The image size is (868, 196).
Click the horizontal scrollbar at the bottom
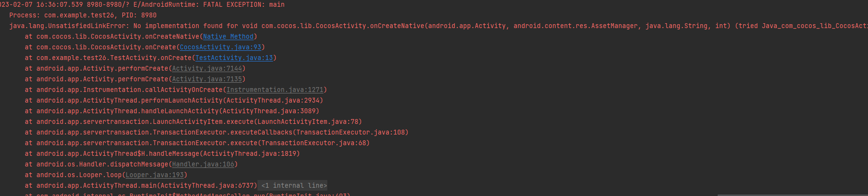click(x=791, y=195)
